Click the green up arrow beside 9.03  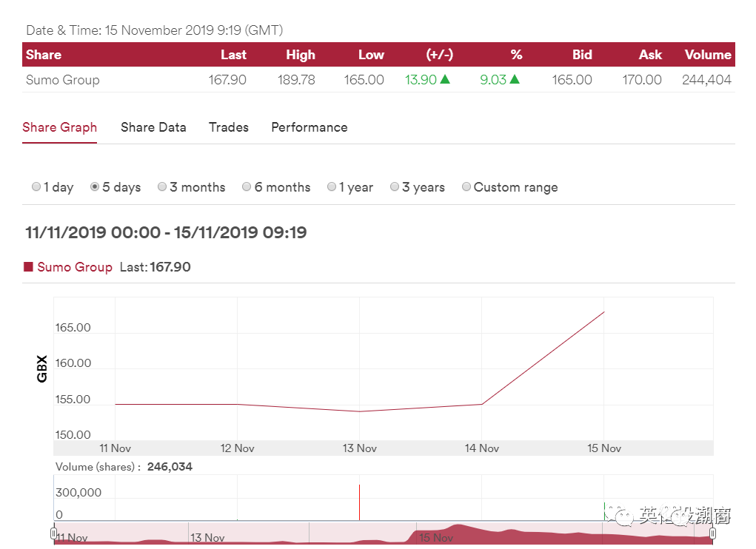(x=515, y=79)
